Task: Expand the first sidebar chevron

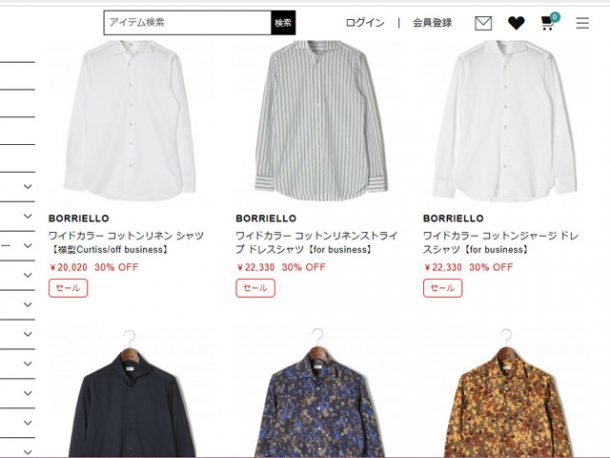Action: point(28,186)
